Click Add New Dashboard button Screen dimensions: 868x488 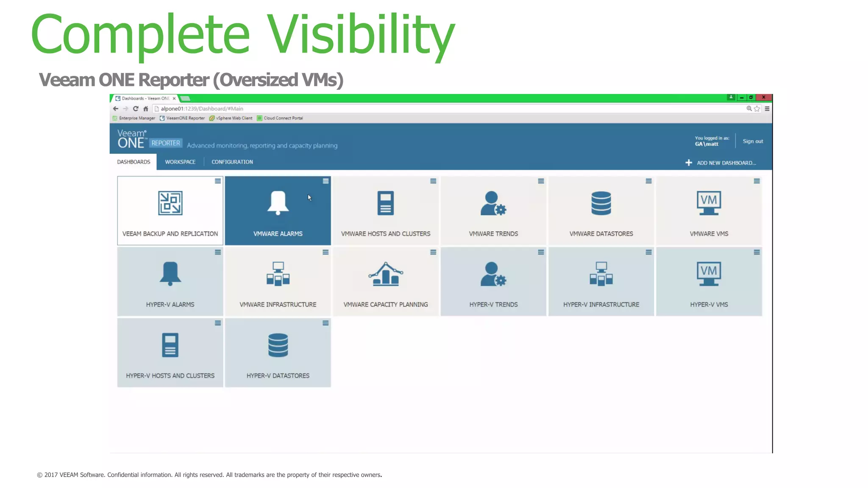point(721,163)
